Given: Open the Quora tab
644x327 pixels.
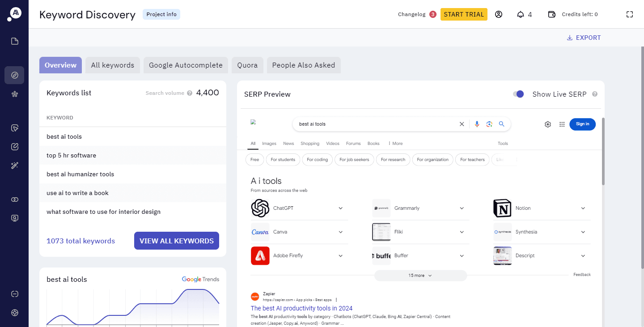Looking at the screenshot, I should pyautogui.click(x=247, y=65).
